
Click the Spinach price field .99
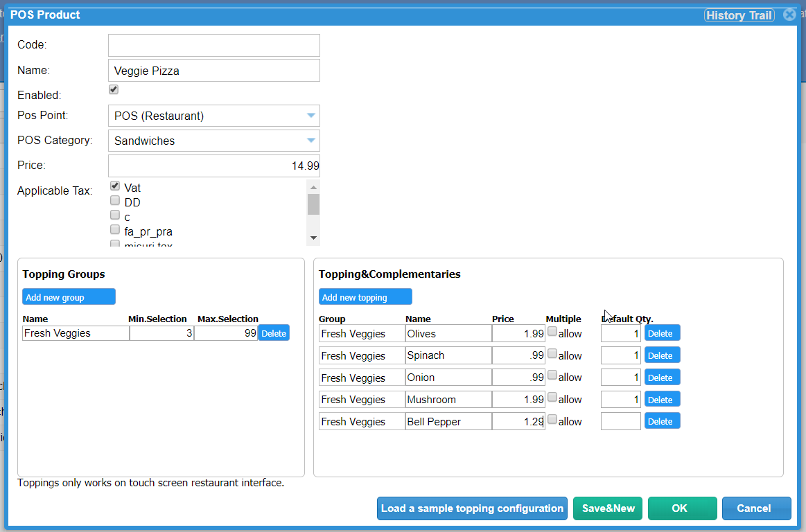(518, 355)
